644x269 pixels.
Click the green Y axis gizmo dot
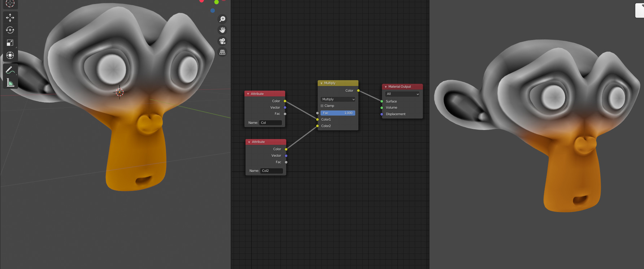[217, 2]
